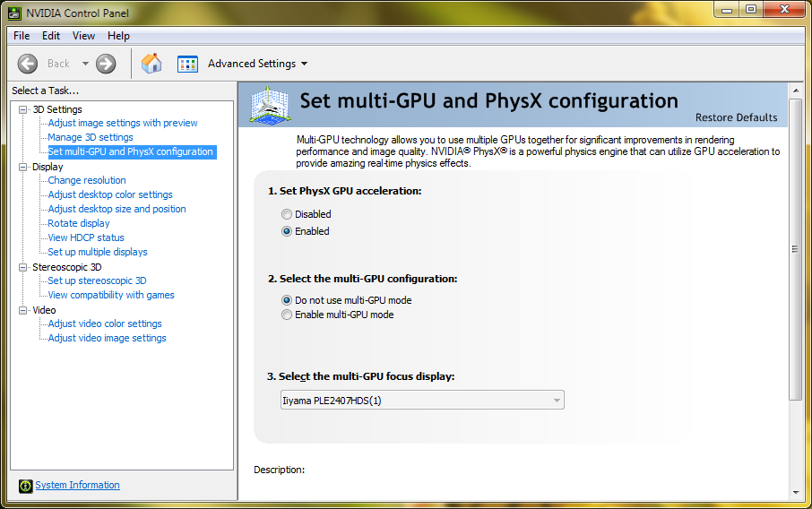Open Set up multiple displays
The image size is (812, 509).
[x=98, y=252]
